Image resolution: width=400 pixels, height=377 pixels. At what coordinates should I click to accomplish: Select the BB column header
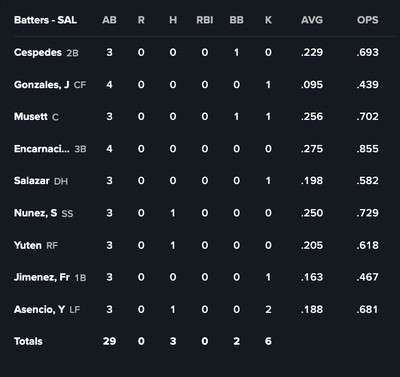pos(236,20)
